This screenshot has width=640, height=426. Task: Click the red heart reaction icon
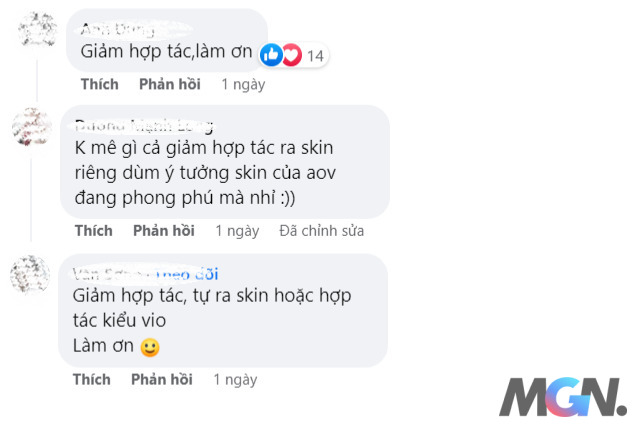292,55
